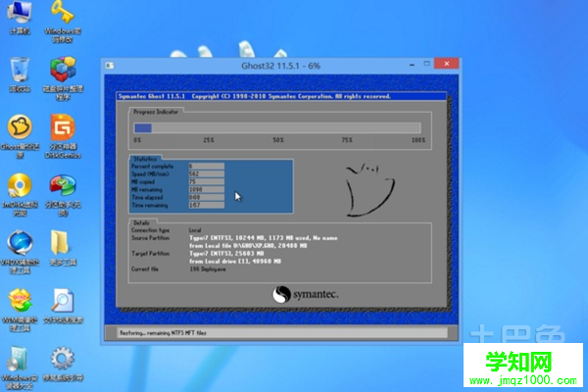Close the Ghost32 11.5.1 window
The width and height of the screenshot is (588, 392).
446,64
